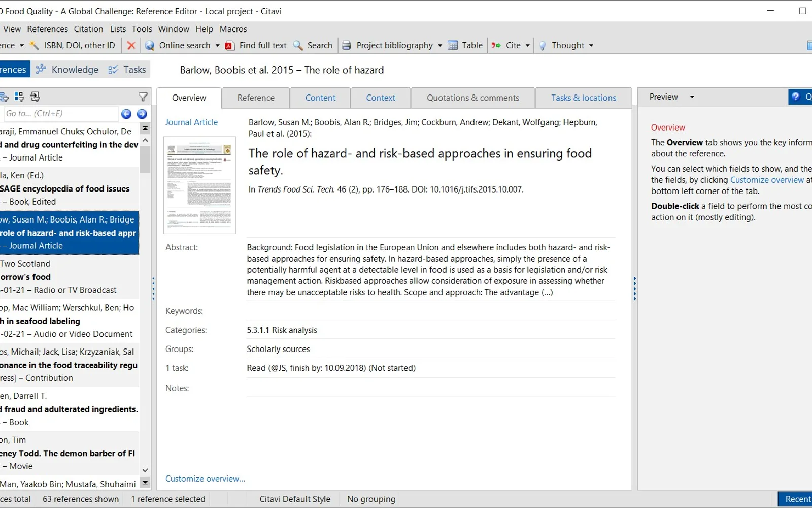
Task: Go back with the blue left arrow
Action: [x=126, y=114]
